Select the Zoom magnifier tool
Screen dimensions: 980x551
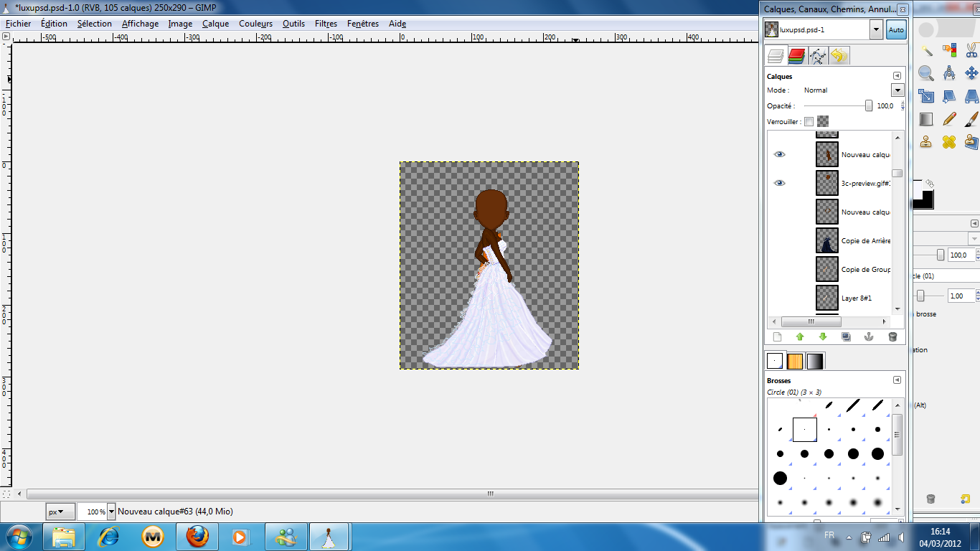click(927, 73)
